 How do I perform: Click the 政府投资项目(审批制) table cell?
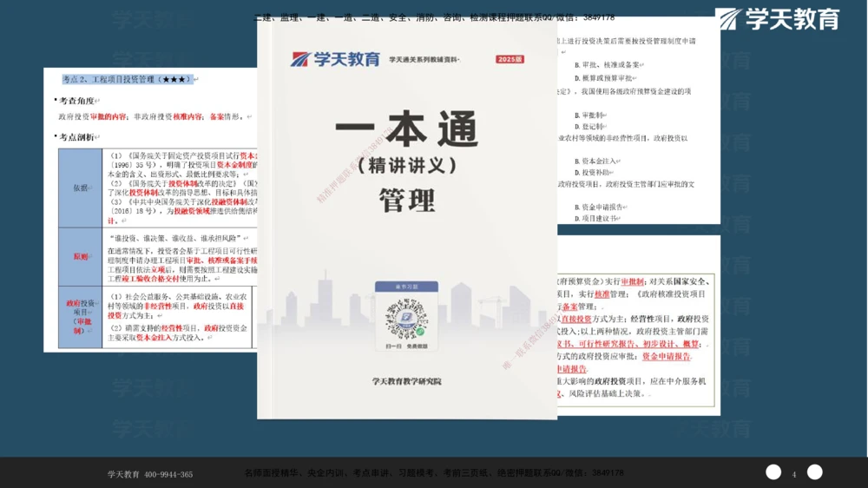80,317
